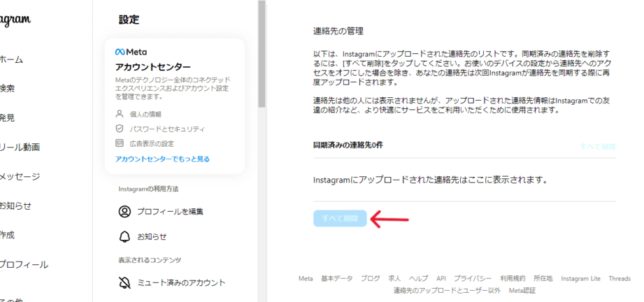Screen dimensions: 644x302
Task: Click the Instagramの利用方法 section label
Action: point(149,189)
